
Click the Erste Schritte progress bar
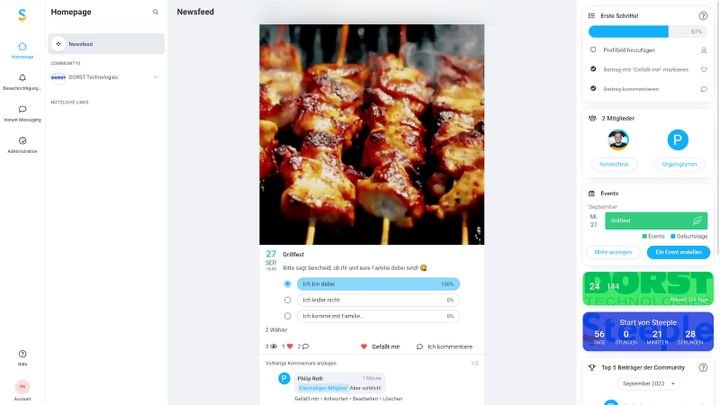pos(648,31)
